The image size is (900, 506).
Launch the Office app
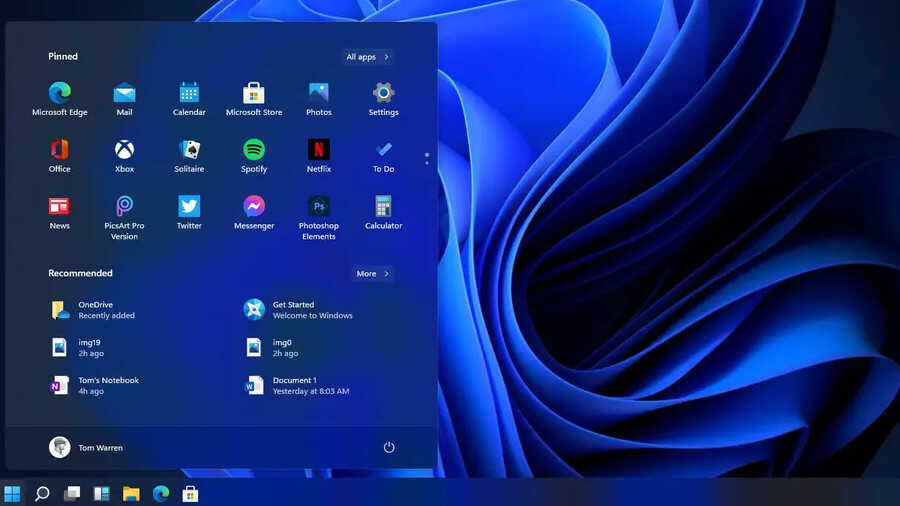click(60, 156)
